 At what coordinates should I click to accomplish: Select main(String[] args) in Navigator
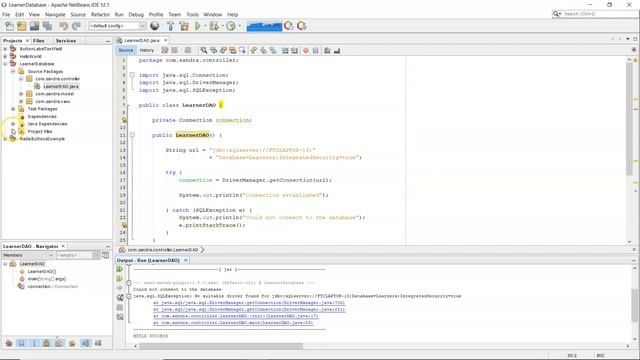47,279
